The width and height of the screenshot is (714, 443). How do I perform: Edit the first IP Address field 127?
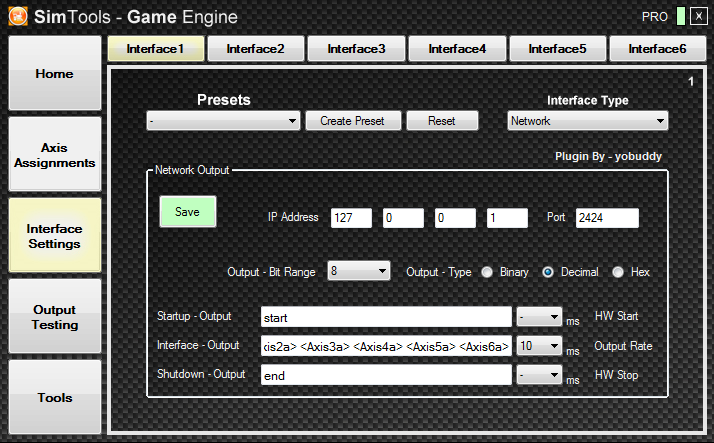pos(351,218)
